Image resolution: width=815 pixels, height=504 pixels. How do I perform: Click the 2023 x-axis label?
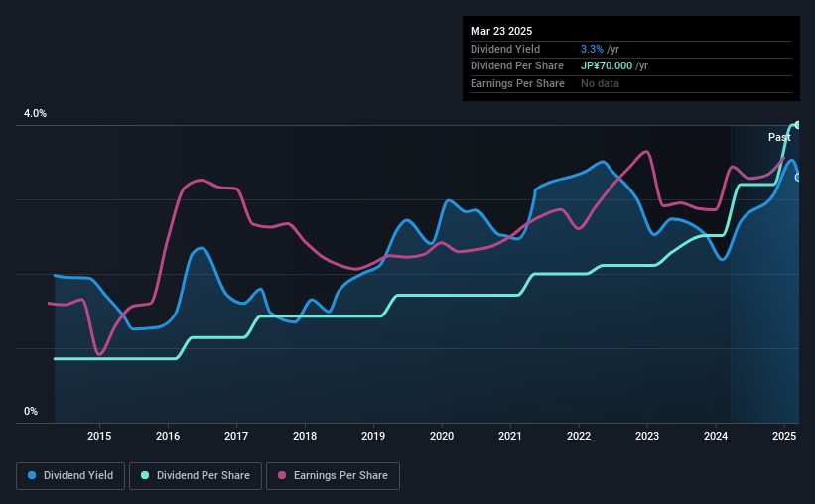click(x=647, y=436)
